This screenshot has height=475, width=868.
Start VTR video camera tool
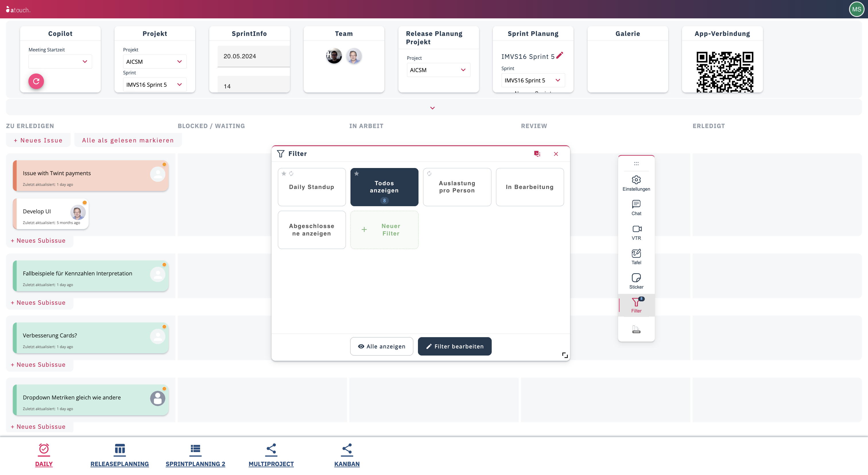636,232
